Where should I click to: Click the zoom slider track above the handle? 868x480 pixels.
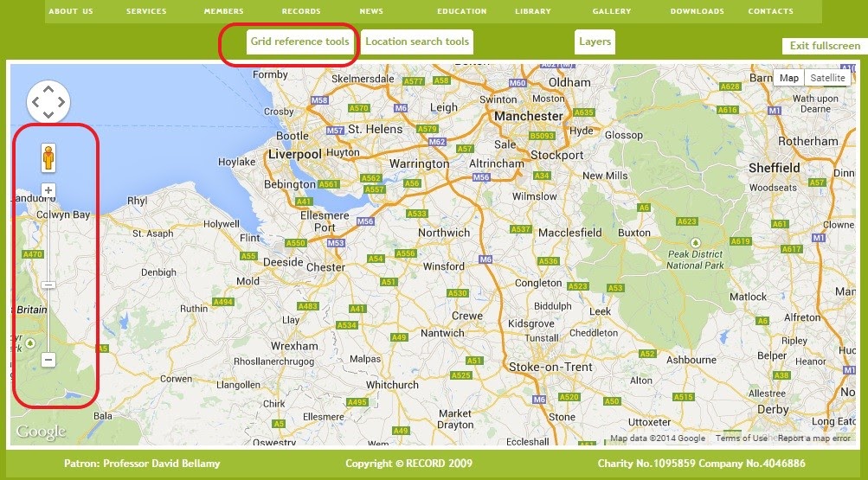pos(48,238)
